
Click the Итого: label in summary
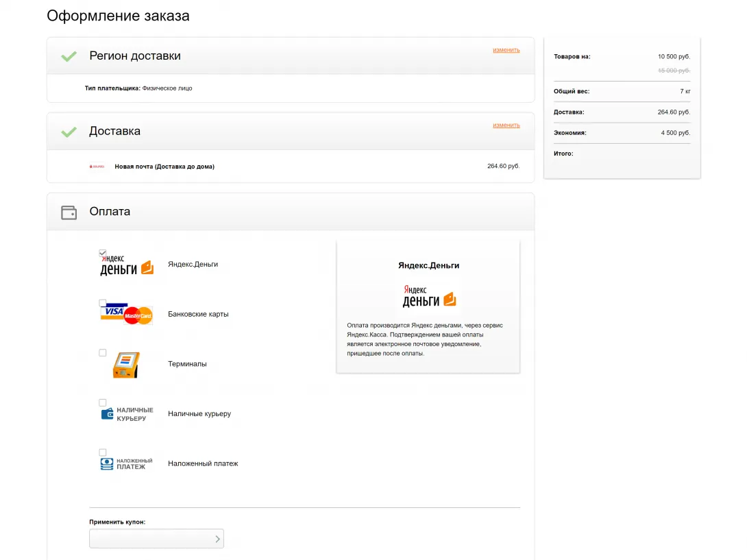[563, 154]
